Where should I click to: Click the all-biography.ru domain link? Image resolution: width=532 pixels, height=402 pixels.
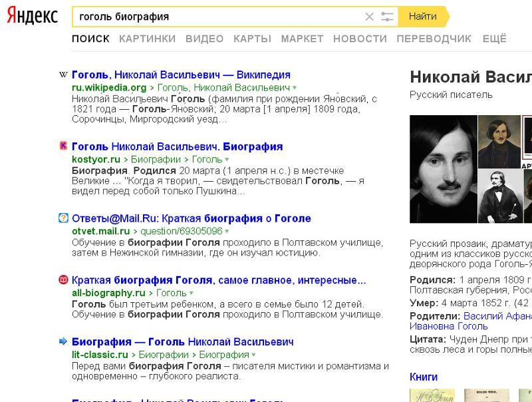tap(108, 293)
